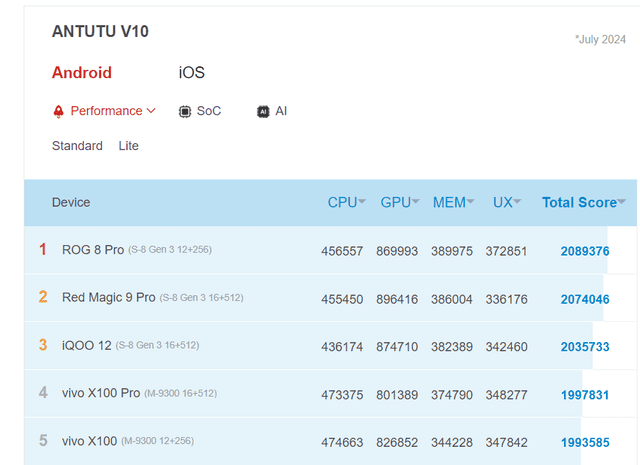The height and width of the screenshot is (465, 640).
Task: Click the Device column header
Action: click(x=71, y=202)
